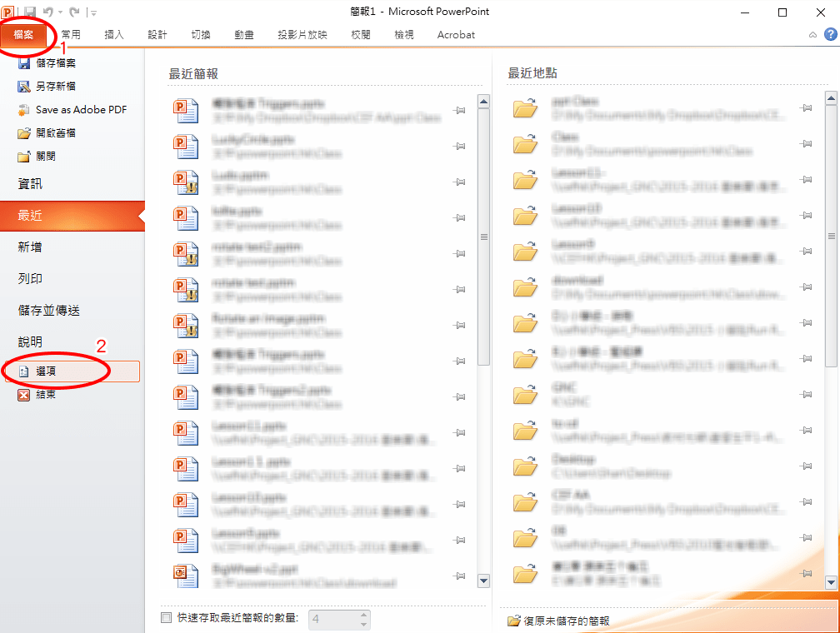The height and width of the screenshot is (633, 840).
Task: Open the download recent folder
Action: [662, 287]
